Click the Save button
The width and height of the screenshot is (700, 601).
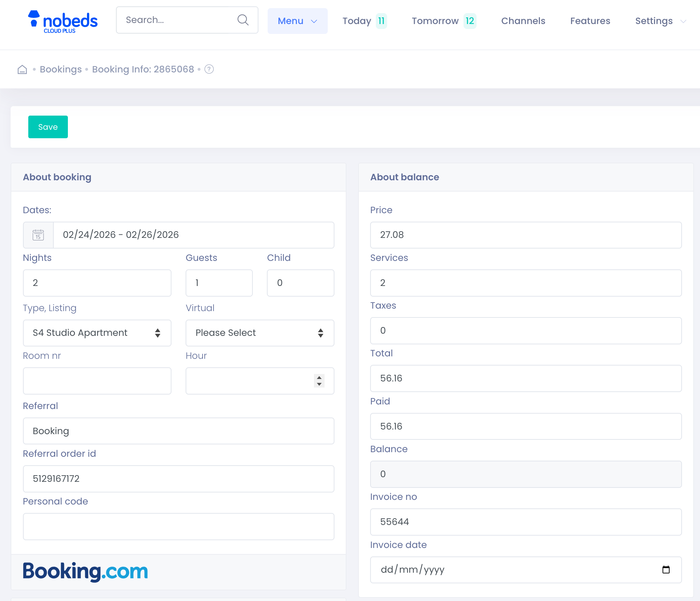(x=48, y=127)
